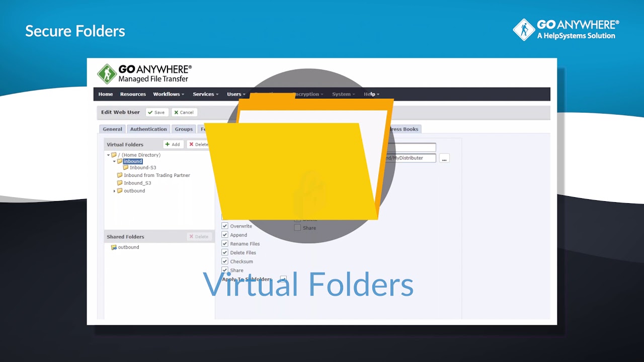Select the outbound folder icon under Shared Folders

[114, 247]
